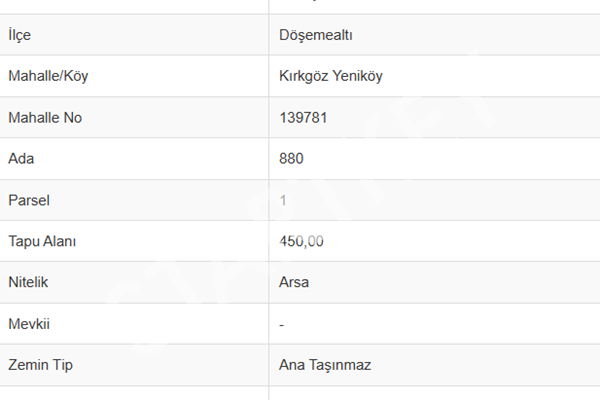The width and height of the screenshot is (600, 400).
Task: Select the 450,00 area value
Action: [302, 241]
